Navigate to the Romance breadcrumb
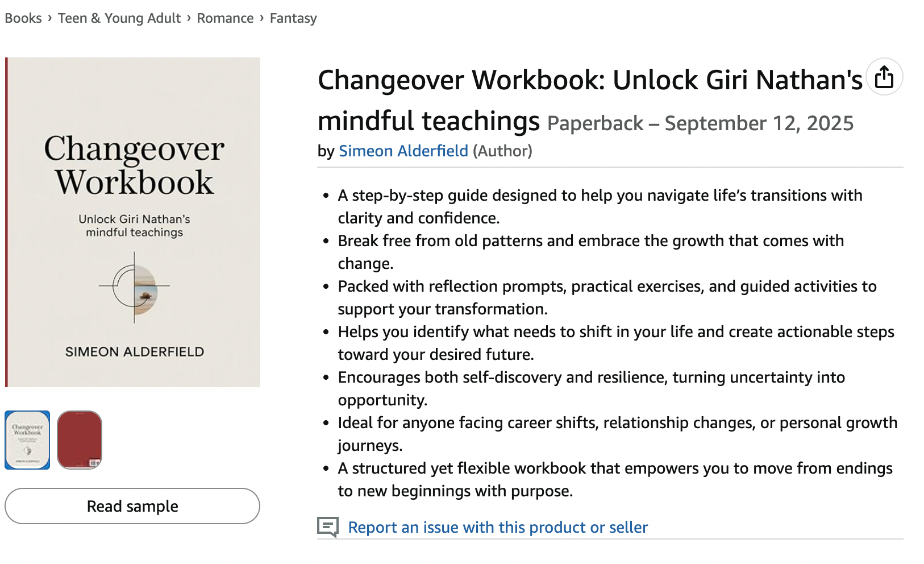This screenshot has width=924, height=564. coord(225,18)
